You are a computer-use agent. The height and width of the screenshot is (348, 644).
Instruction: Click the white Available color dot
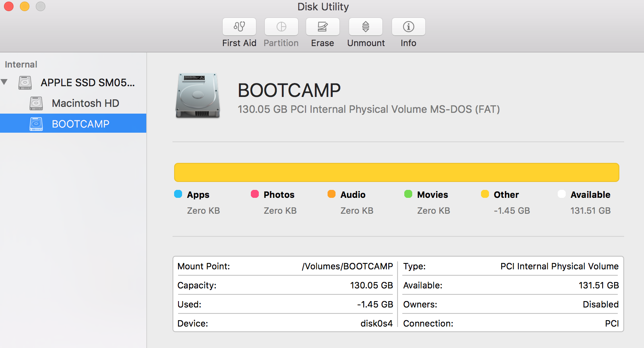(562, 194)
